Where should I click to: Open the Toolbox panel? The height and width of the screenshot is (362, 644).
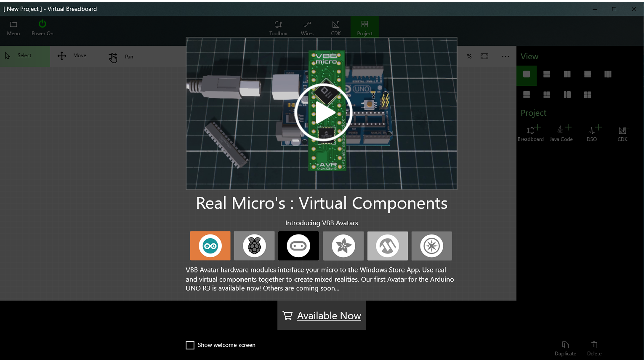278,28
